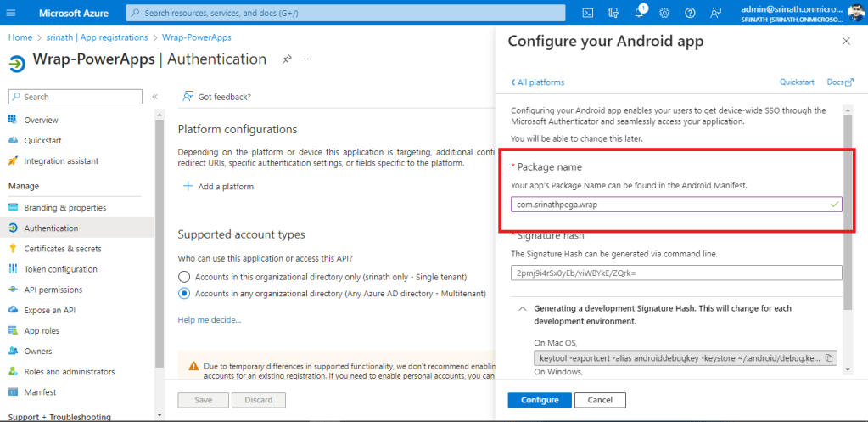
Task: Select Multitenant accounts radio option
Action: pos(184,294)
